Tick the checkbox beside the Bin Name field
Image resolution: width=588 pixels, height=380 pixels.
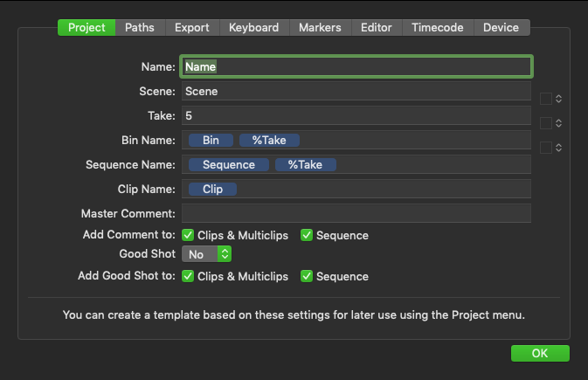[x=546, y=148]
